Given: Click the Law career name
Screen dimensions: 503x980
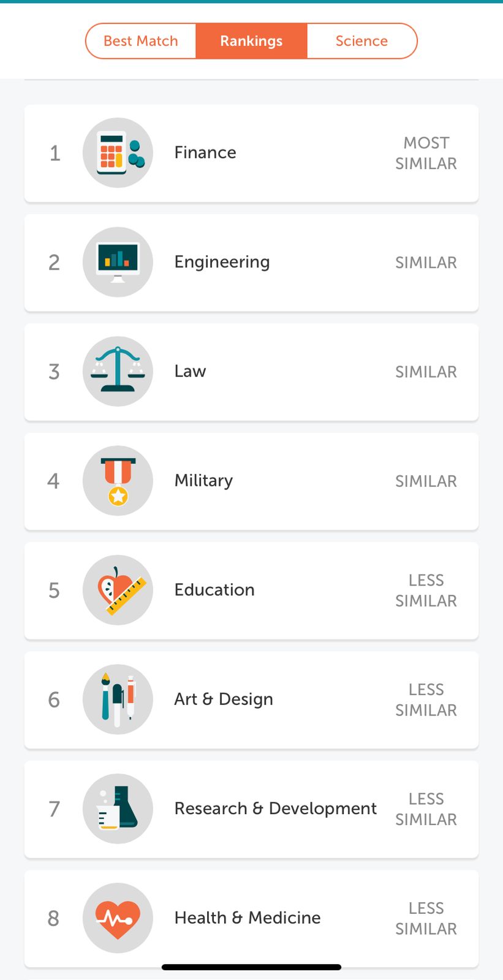Looking at the screenshot, I should [190, 371].
